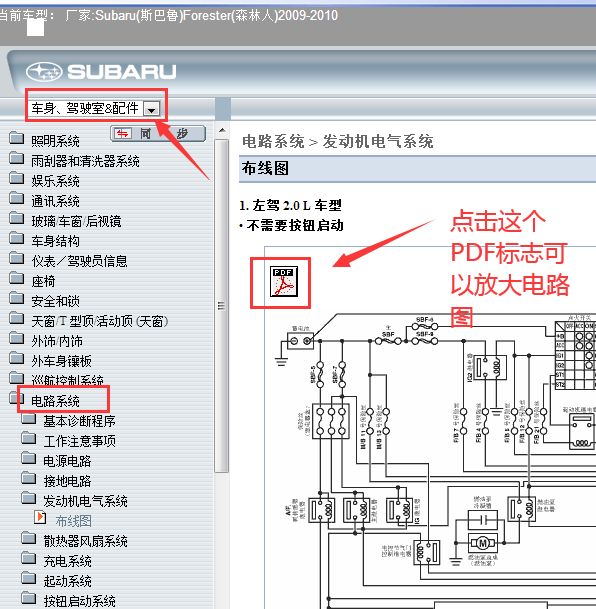596x609 pixels.
Task: Click the folder icon beside 电源电路
Action: 29,458
